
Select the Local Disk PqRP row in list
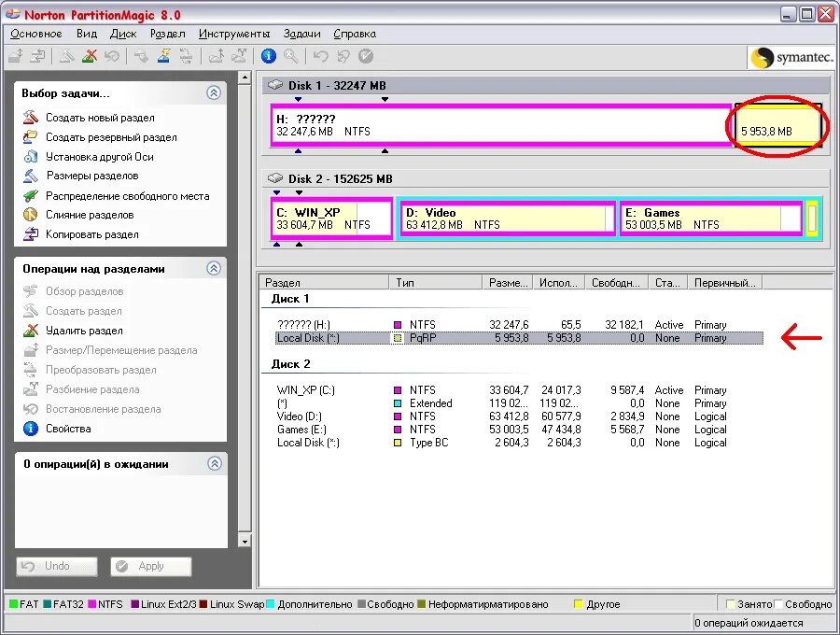tap(519, 338)
